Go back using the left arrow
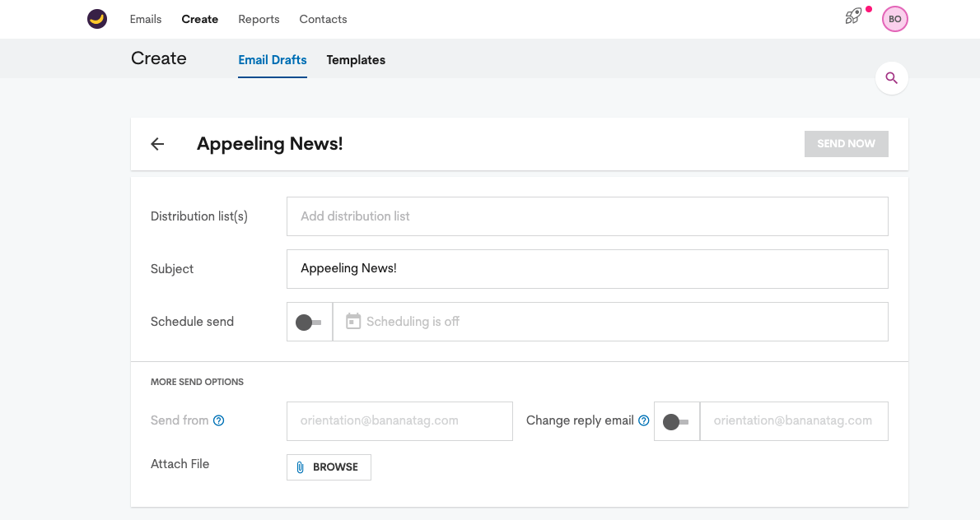 [157, 144]
